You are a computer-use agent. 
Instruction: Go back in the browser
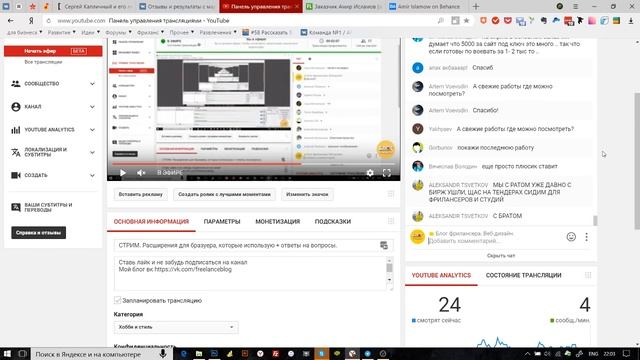pos(11,20)
